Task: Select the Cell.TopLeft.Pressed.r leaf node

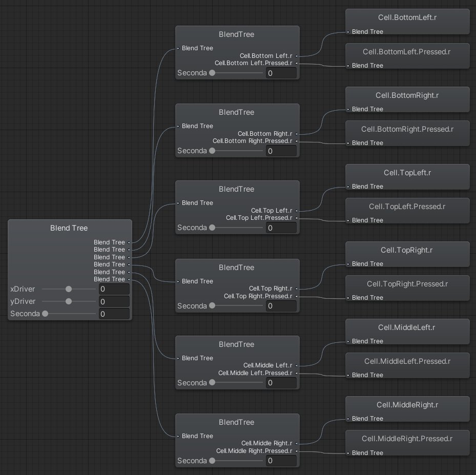Action: click(x=407, y=211)
